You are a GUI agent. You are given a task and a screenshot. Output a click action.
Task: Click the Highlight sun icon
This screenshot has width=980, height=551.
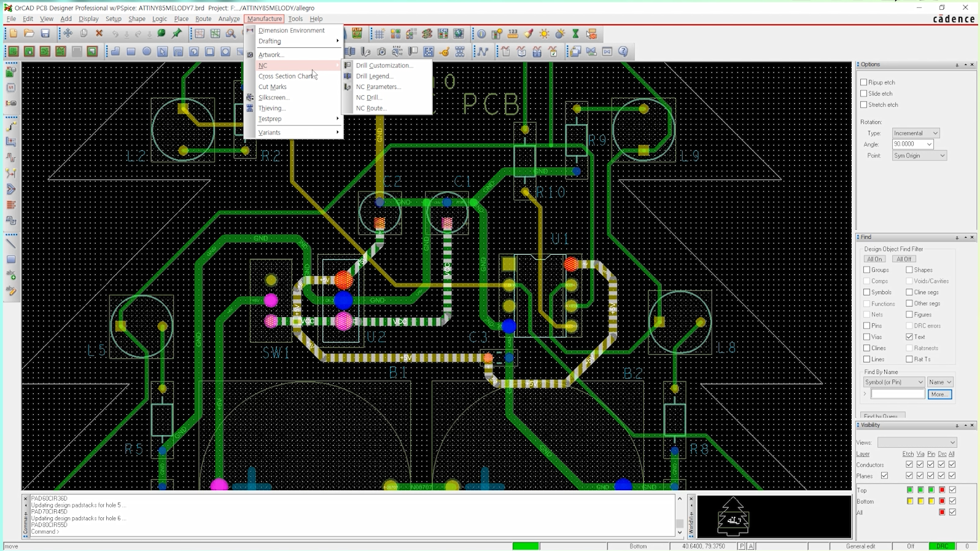click(x=544, y=33)
